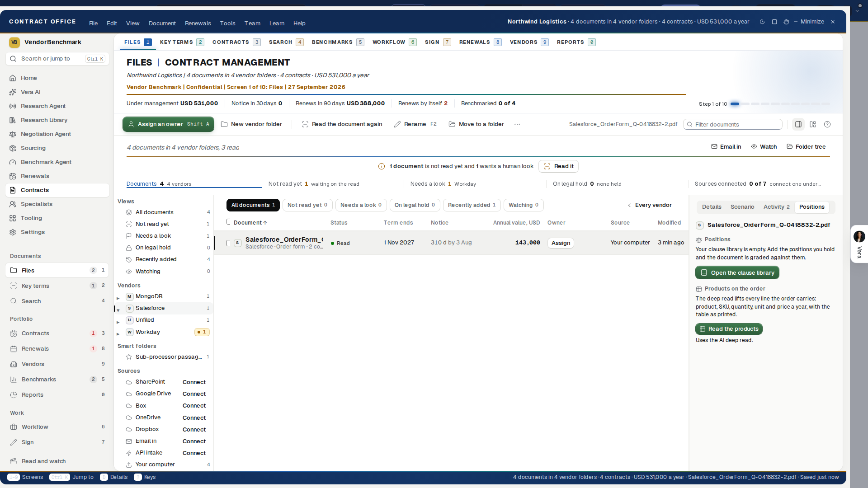The width and height of the screenshot is (868, 488).
Task: Select the Salesforce_OrderForm row checkbox
Action: (228, 243)
